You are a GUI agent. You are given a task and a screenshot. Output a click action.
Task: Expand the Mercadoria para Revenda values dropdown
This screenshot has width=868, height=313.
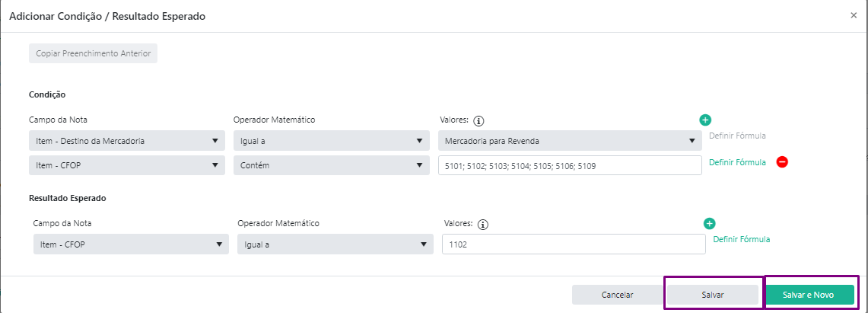pyautogui.click(x=570, y=141)
